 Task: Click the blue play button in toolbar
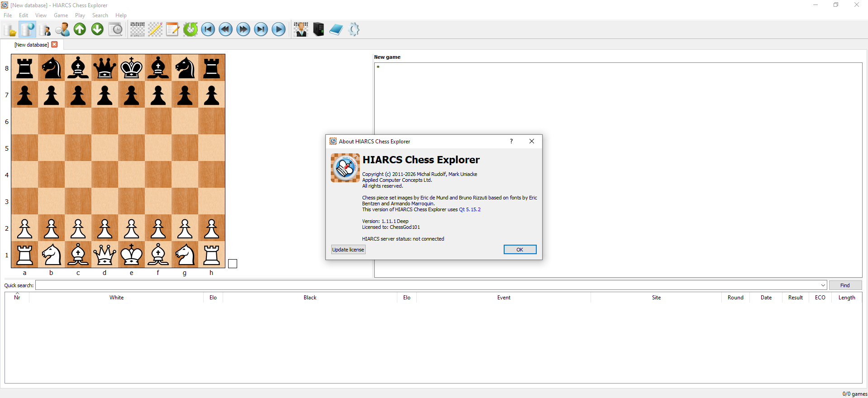[x=279, y=30]
